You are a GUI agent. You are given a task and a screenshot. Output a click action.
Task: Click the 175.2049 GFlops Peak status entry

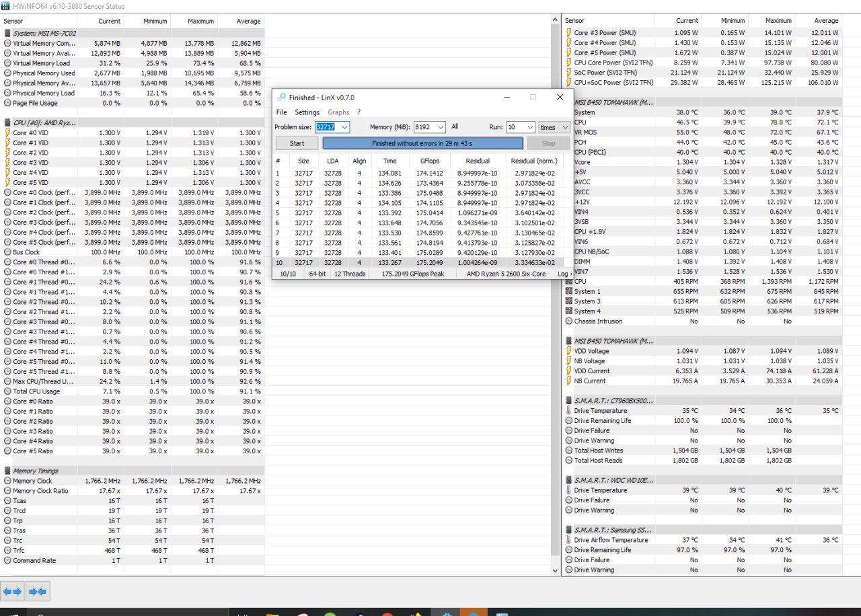point(413,274)
